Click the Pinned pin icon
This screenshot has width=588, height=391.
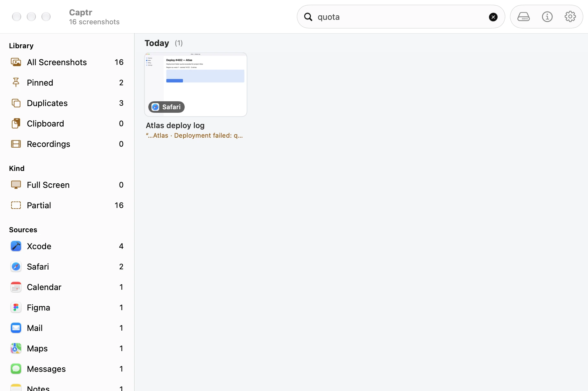pyautogui.click(x=16, y=82)
